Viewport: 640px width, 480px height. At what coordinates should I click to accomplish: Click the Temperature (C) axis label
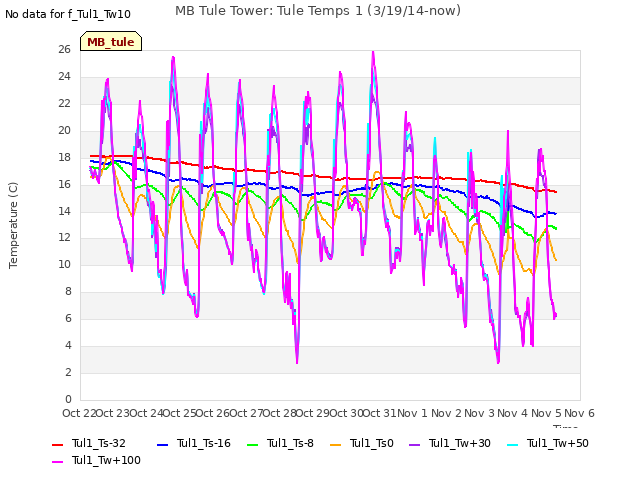tap(13, 225)
